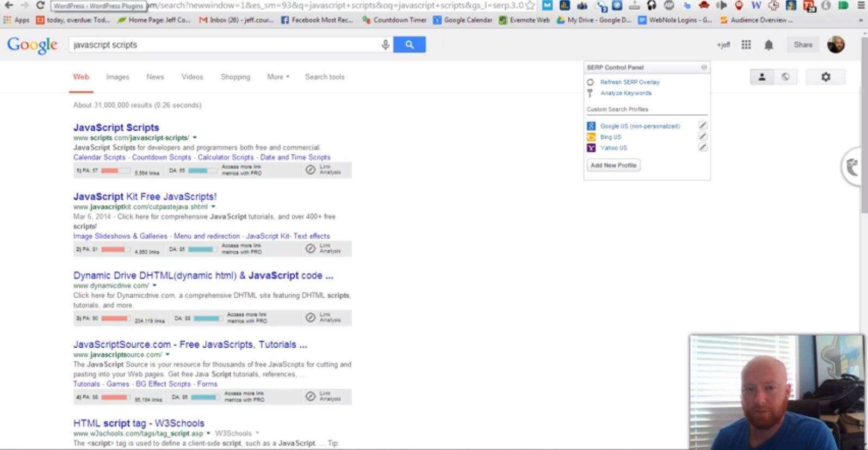Image resolution: width=868 pixels, height=450 pixels.
Task: Edit the Yahoo US search profile
Action: click(x=703, y=147)
